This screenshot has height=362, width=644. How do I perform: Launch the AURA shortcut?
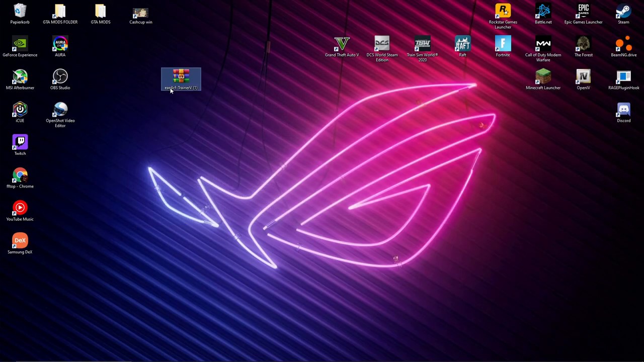[x=60, y=46]
